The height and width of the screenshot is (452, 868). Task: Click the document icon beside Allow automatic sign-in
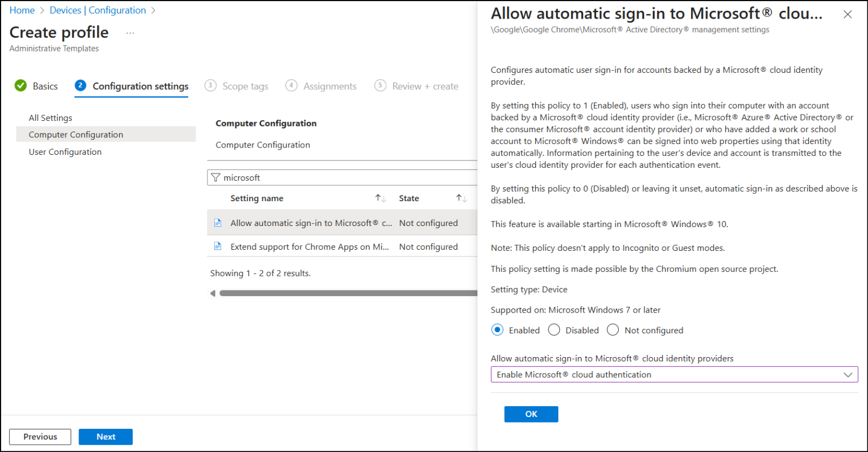pos(218,223)
